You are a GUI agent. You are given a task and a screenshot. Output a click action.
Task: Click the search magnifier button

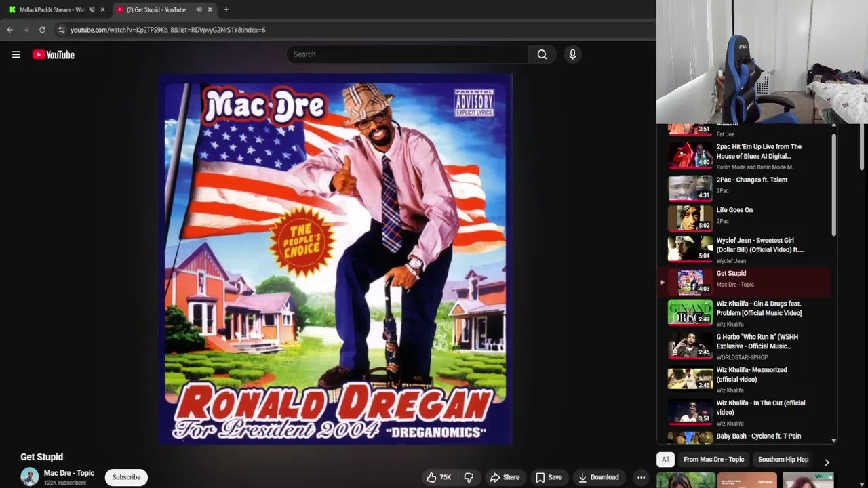pos(542,54)
